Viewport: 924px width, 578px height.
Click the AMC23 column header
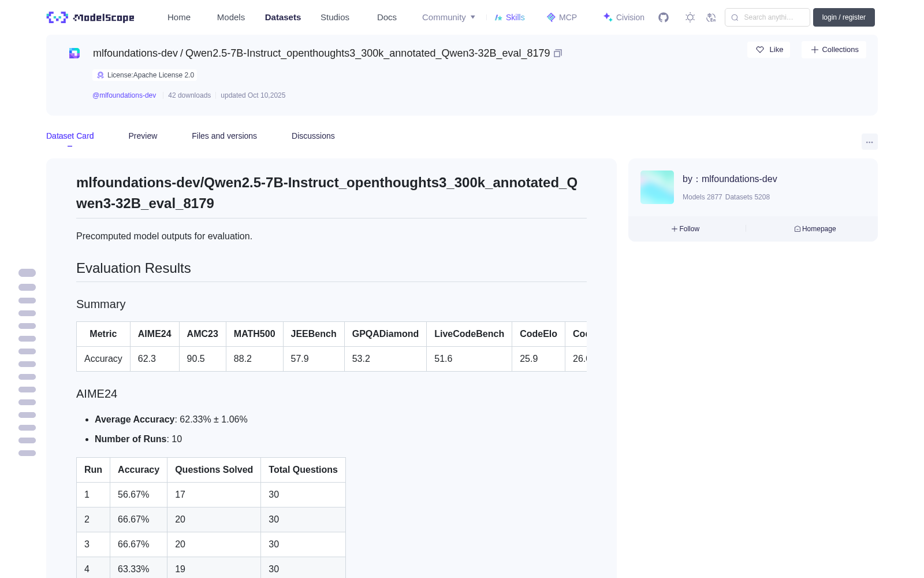tap(203, 334)
